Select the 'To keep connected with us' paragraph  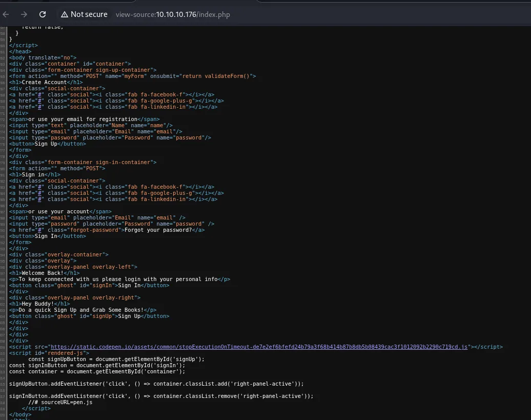[x=119, y=279]
